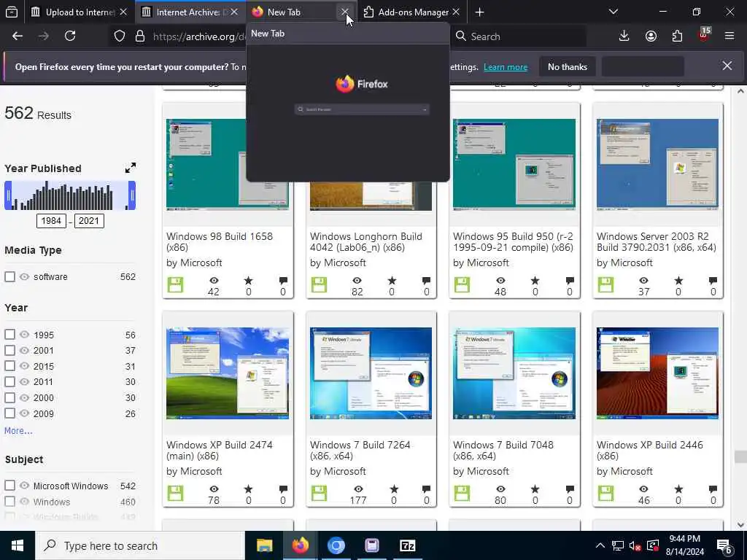Image resolution: width=747 pixels, height=560 pixels.
Task: Click floppy icon on Windows Server 2003 R2 card
Action: [605, 285]
